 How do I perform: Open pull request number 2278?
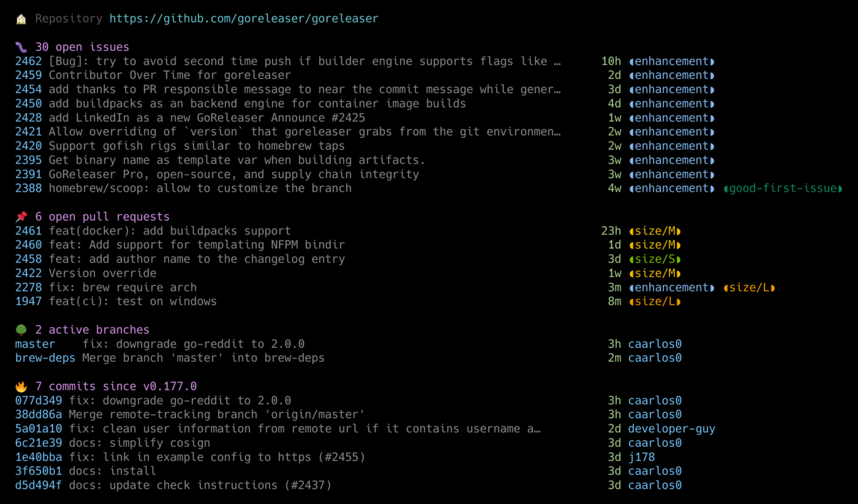pos(29,288)
